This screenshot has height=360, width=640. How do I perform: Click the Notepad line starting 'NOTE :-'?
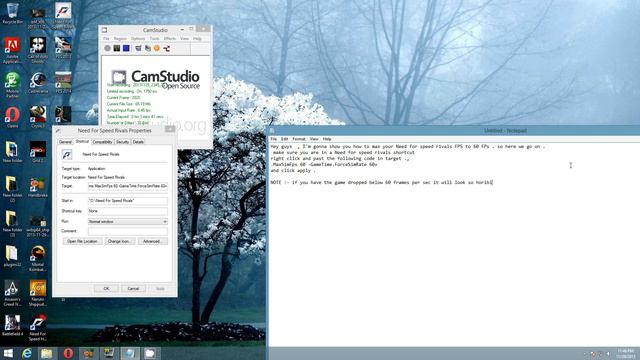[382, 182]
